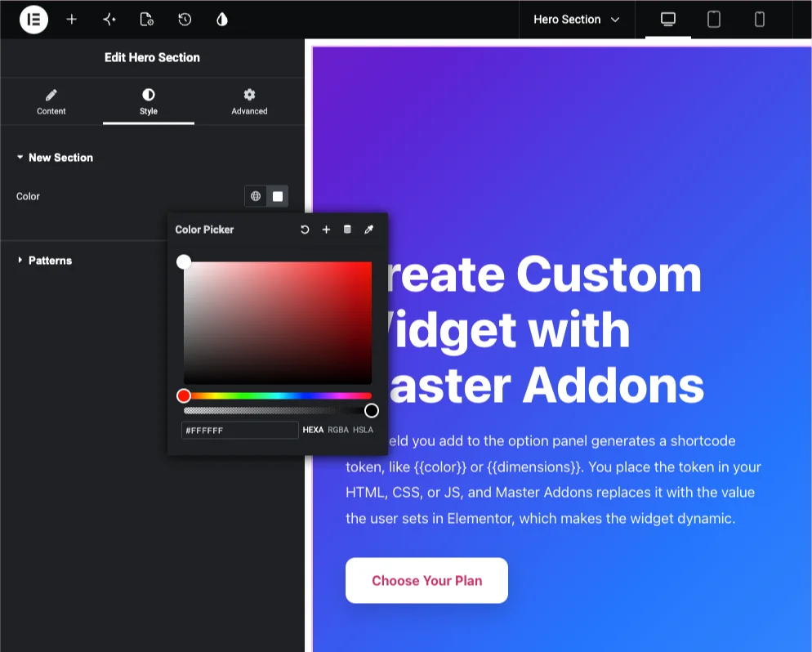
Task: Switch to tablet preview mode
Action: click(x=714, y=20)
